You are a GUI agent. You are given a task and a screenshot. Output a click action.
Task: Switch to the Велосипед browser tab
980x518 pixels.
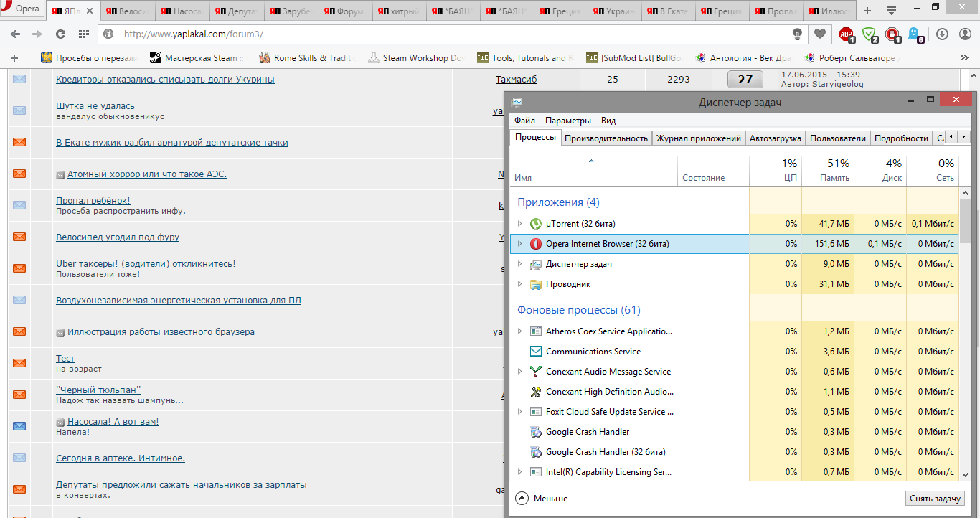click(128, 11)
